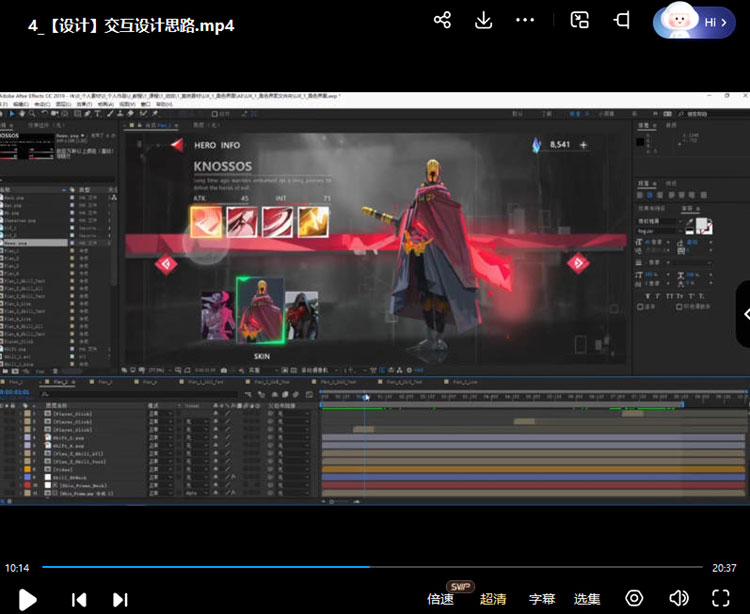Click the red back arrow beside HERO INFO
The width and height of the screenshot is (750, 614).
[x=177, y=145]
